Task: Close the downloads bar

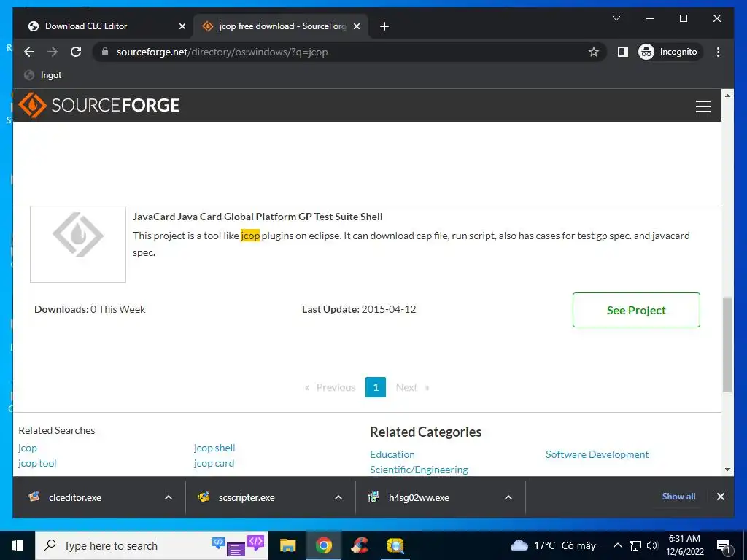Action: (720, 497)
